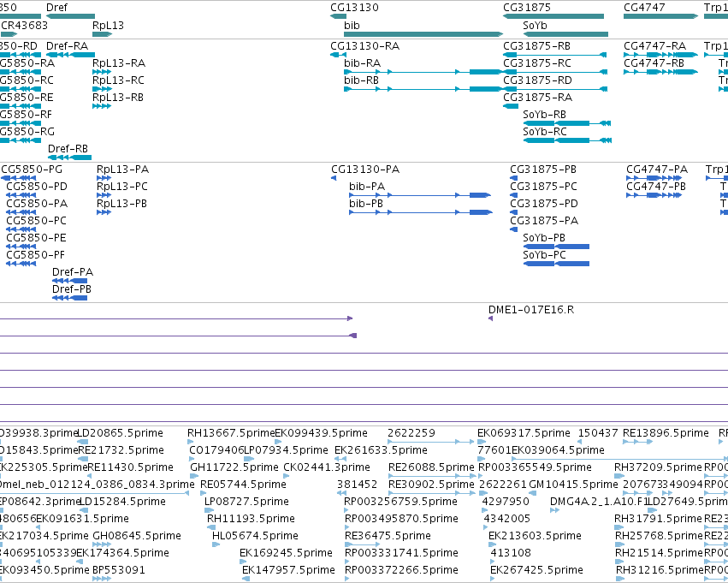This screenshot has height=583, width=728.
Task: Click the bib-PB protein glyph
Action: (x=420, y=212)
